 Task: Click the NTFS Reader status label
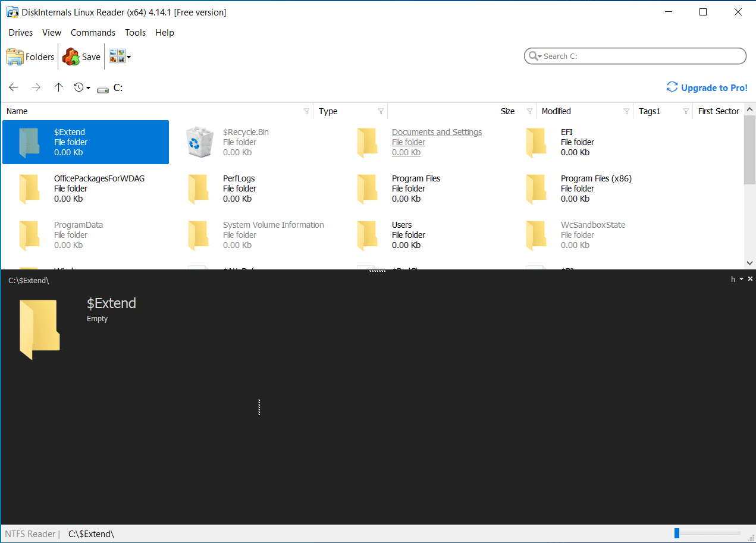[30, 533]
